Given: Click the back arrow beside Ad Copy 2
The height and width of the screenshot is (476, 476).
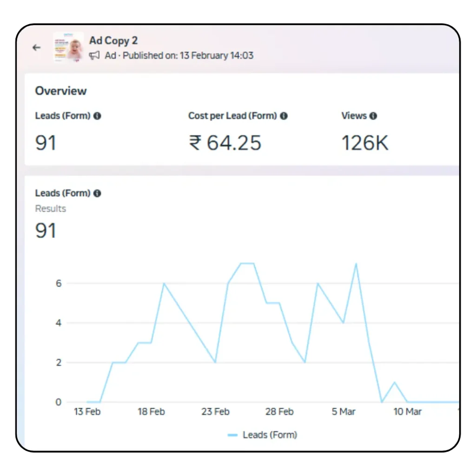Looking at the screenshot, I should 37,48.
